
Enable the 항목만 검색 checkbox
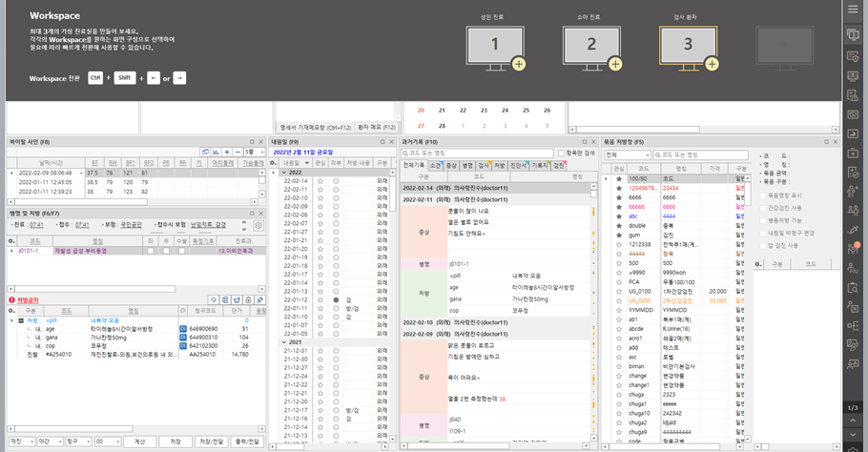(561, 154)
